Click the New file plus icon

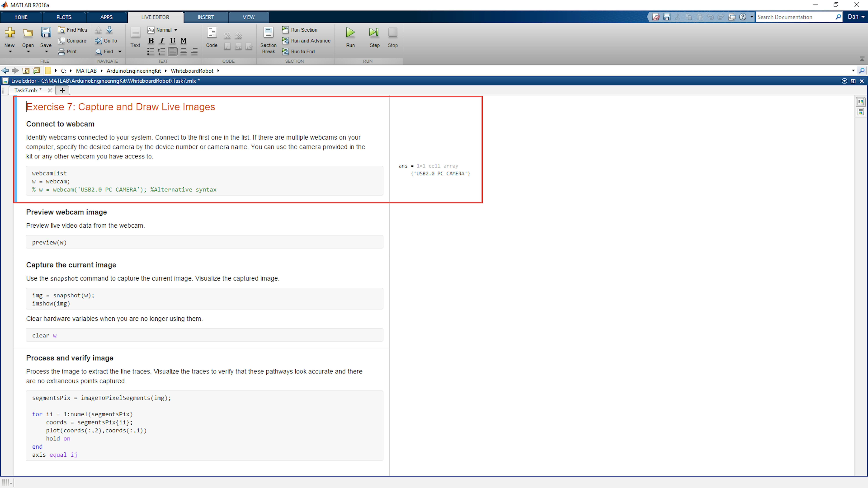10,33
